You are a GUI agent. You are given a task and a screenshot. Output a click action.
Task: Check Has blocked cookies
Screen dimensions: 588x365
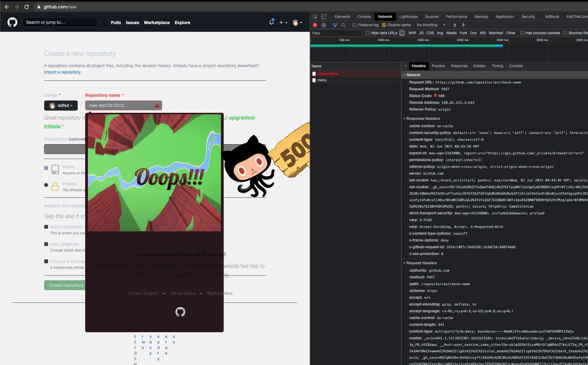click(x=522, y=33)
